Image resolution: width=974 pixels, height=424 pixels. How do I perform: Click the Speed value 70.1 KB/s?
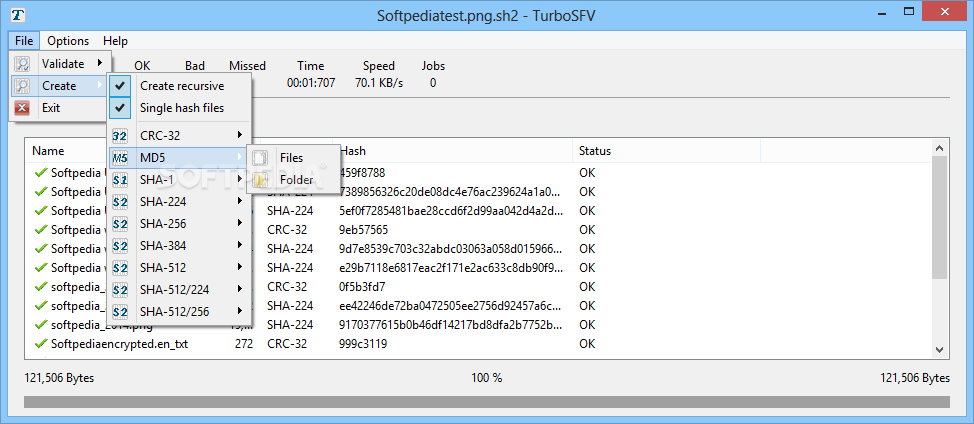coord(379,83)
